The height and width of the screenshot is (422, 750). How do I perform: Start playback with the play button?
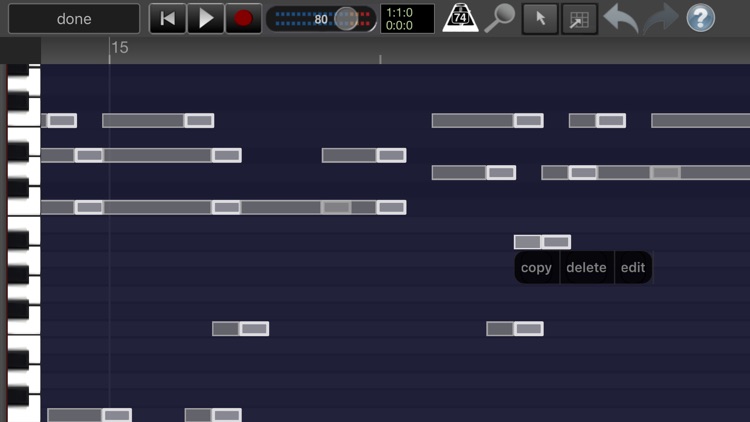(x=206, y=19)
